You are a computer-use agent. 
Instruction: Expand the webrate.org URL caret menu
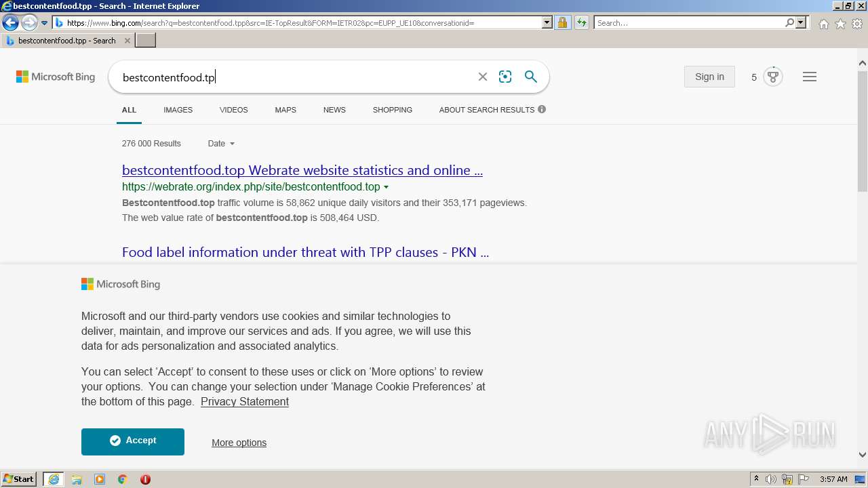(387, 187)
